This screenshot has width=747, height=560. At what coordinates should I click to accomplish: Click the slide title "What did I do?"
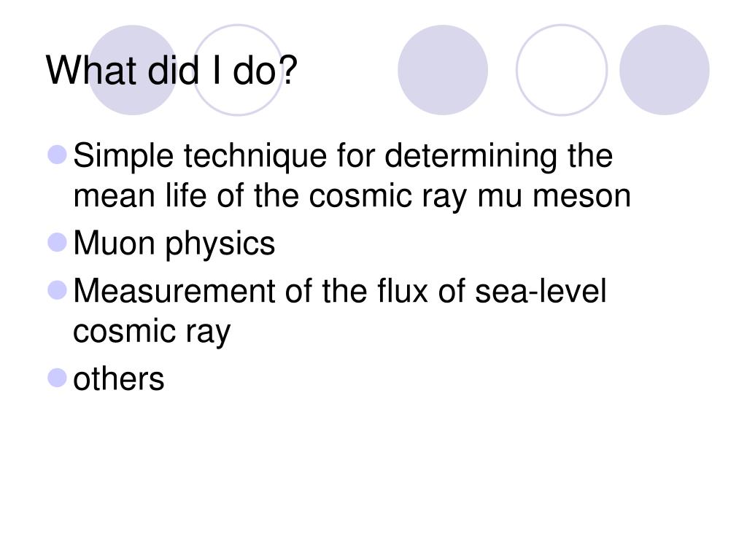point(171,71)
